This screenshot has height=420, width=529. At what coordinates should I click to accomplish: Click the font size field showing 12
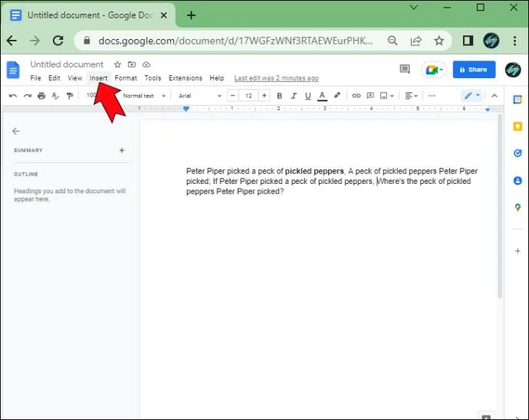(248, 96)
